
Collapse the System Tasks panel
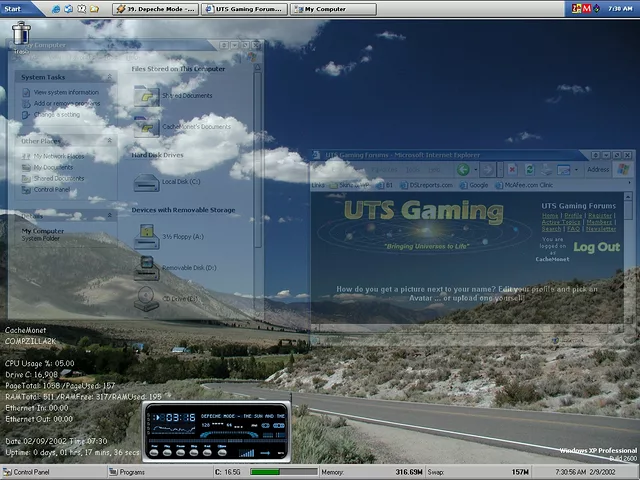[110, 77]
